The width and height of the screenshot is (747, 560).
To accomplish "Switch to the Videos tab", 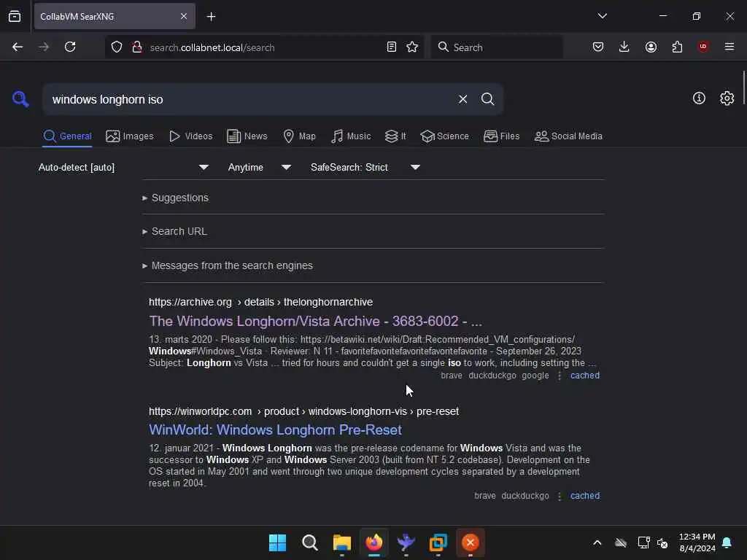I will point(190,136).
